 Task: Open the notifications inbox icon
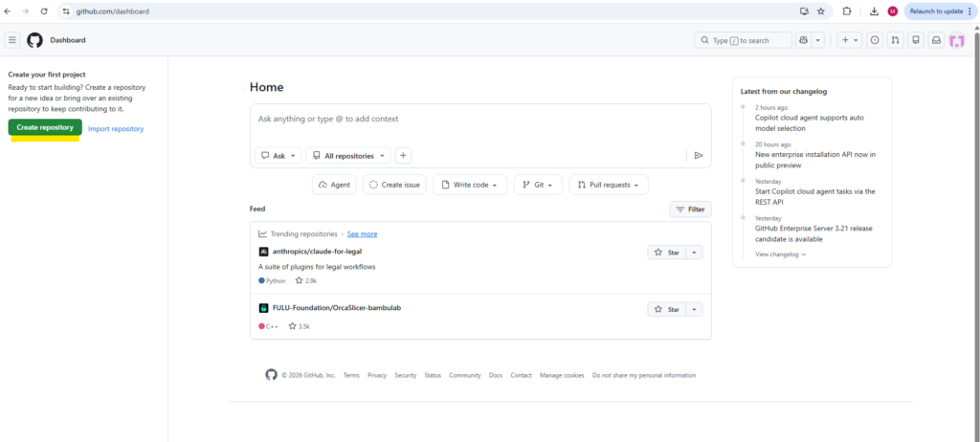(x=936, y=40)
